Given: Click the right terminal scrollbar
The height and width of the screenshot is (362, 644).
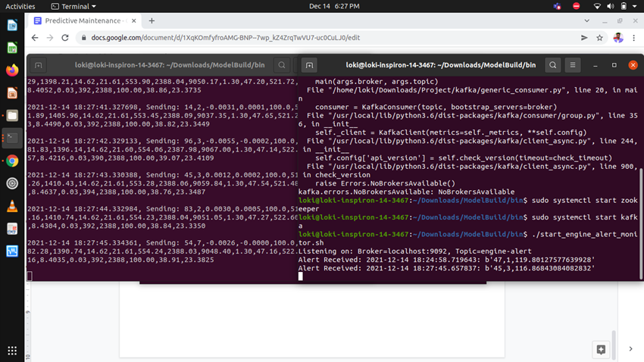Looking at the screenshot, I should [641, 223].
